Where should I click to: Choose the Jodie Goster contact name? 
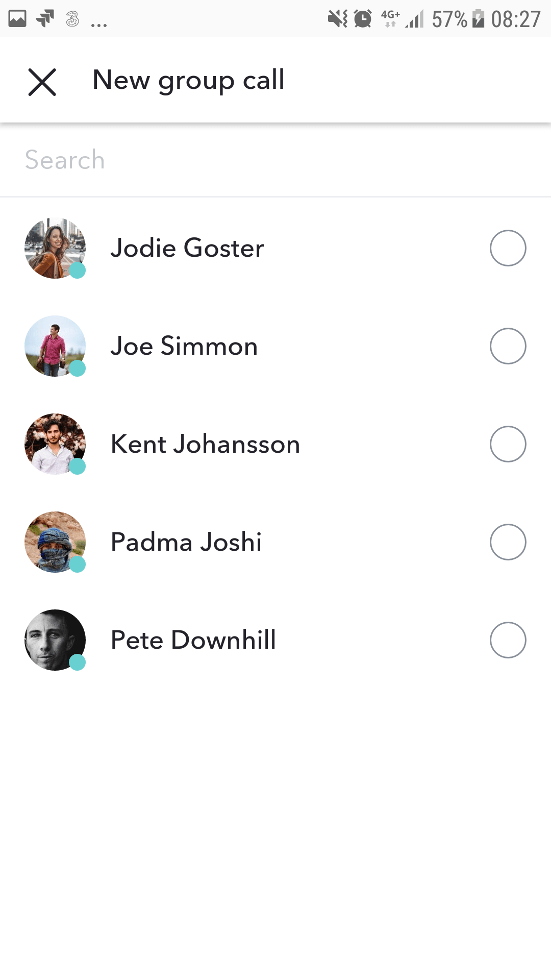[187, 248]
